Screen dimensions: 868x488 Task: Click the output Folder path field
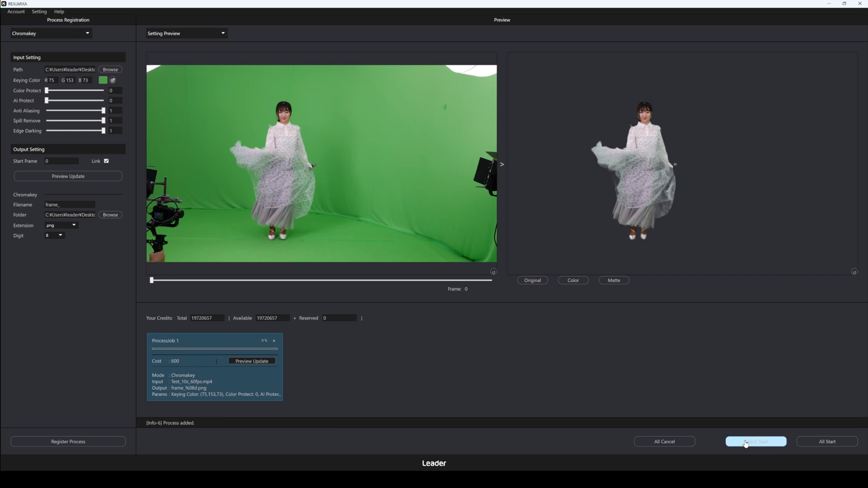70,215
